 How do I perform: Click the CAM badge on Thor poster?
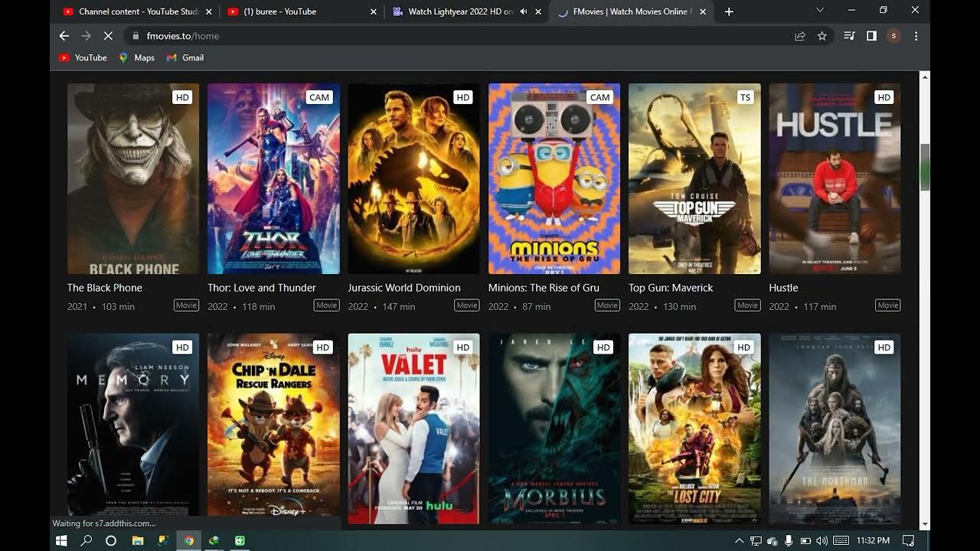[319, 97]
